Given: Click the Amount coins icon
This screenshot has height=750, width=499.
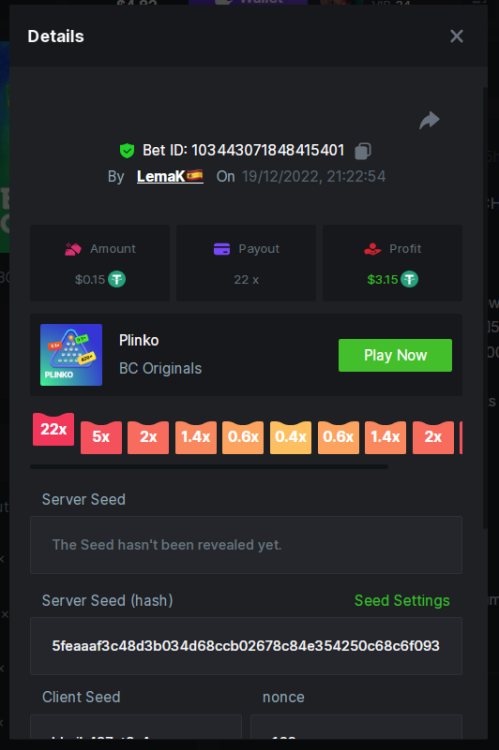Looking at the screenshot, I should coord(73,249).
